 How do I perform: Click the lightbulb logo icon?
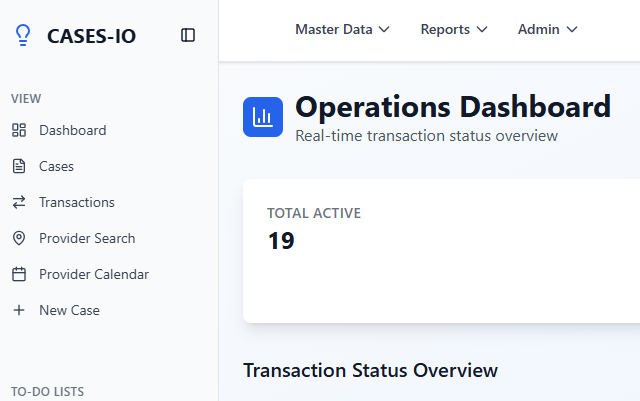[22, 36]
